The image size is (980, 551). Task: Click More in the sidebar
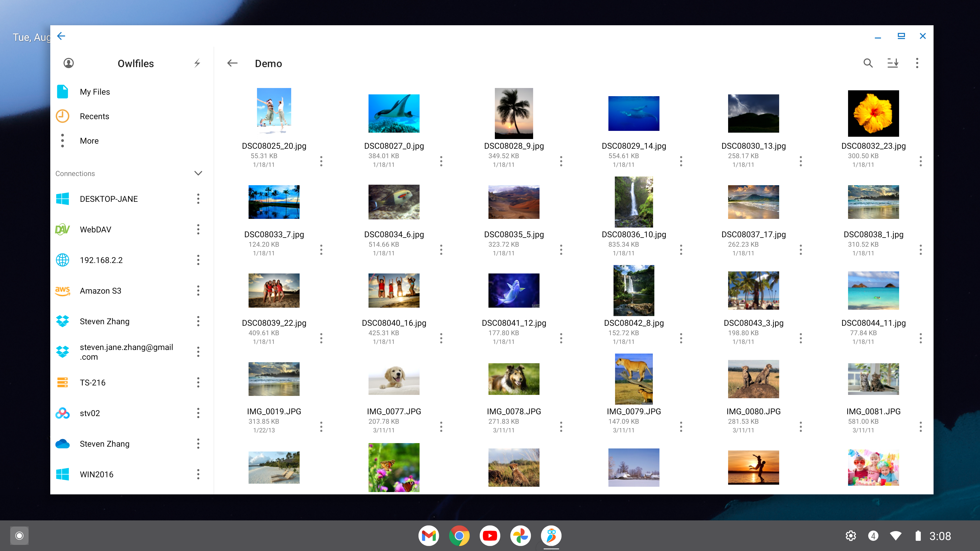tap(89, 141)
